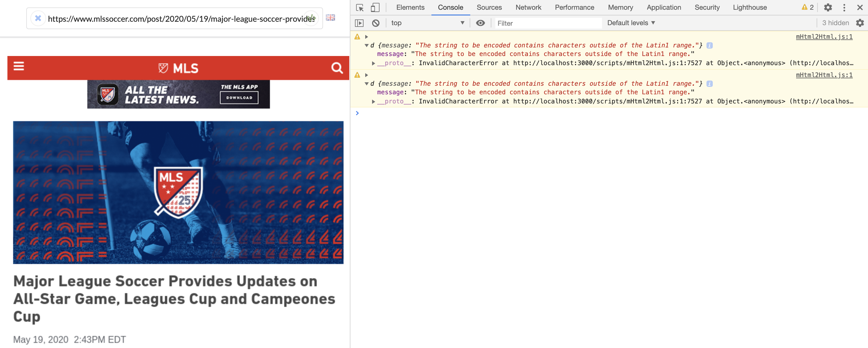Open the Application tab
Screen dimensions: 868x348
[664, 7]
